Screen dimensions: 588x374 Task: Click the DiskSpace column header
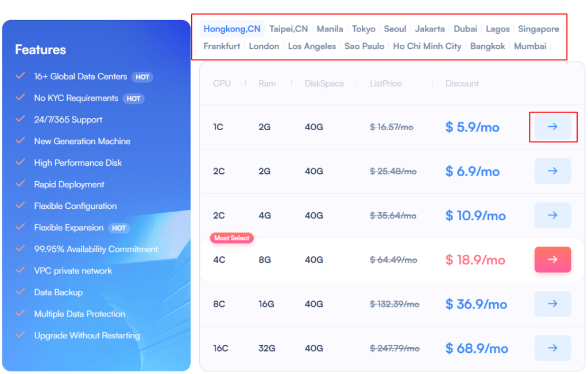(x=324, y=83)
